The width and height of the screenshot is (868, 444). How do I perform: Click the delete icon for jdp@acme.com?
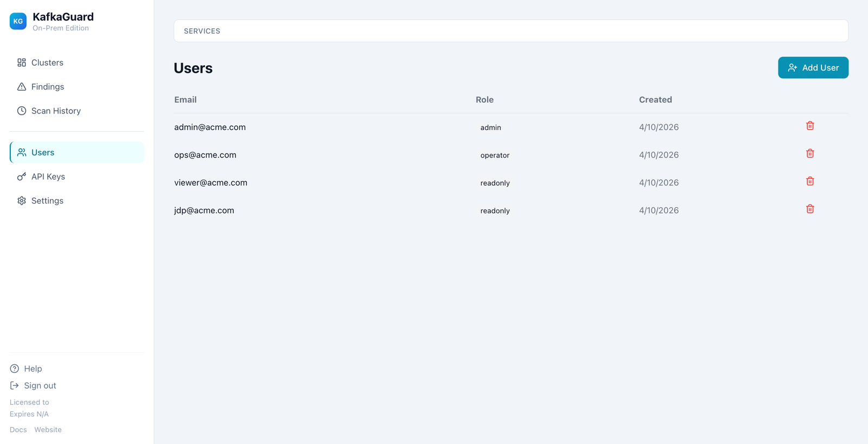coord(809,209)
